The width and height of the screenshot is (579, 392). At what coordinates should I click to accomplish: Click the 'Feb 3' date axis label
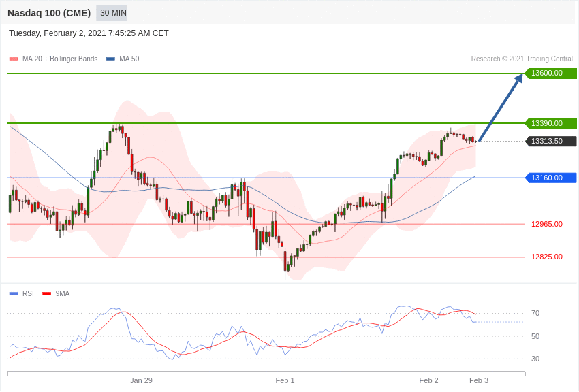coord(479,380)
